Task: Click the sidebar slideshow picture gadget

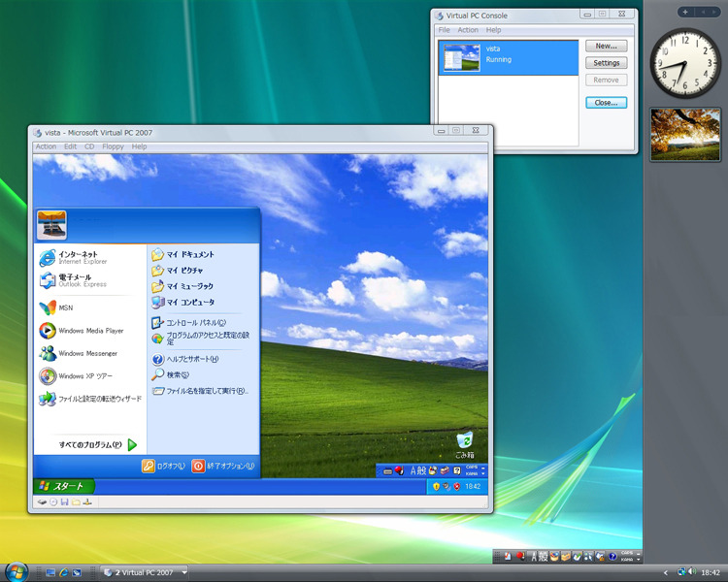Action: tap(685, 135)
